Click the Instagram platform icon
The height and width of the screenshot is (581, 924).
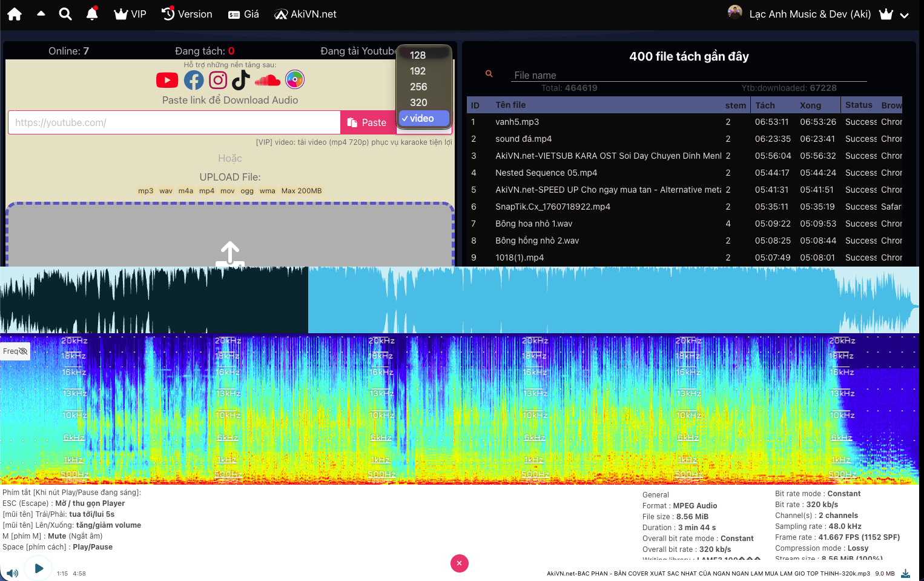coord(217,79)
